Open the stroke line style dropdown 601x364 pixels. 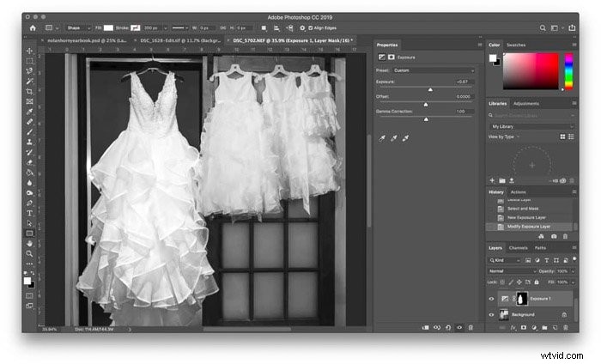179,28
